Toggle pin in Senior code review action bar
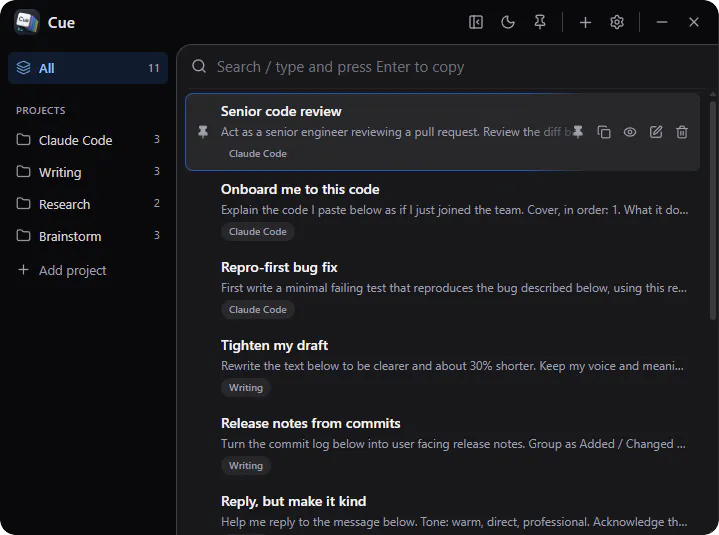The image size is (719, 535). (578, 132)
